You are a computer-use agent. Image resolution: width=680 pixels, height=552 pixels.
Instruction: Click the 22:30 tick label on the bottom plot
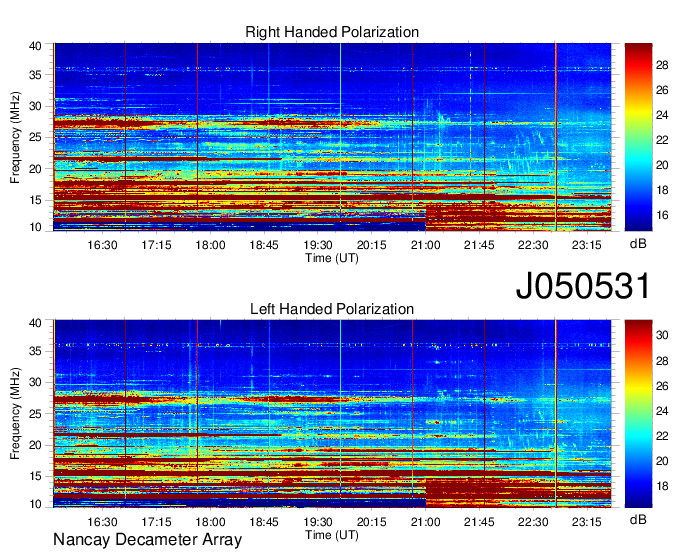tap(533, 522)
